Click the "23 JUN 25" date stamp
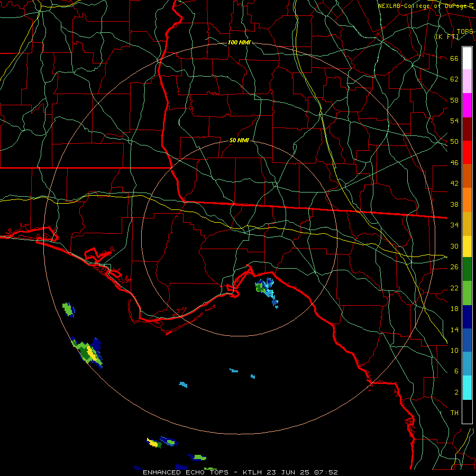The image size is (476, 476). [288, 472]
